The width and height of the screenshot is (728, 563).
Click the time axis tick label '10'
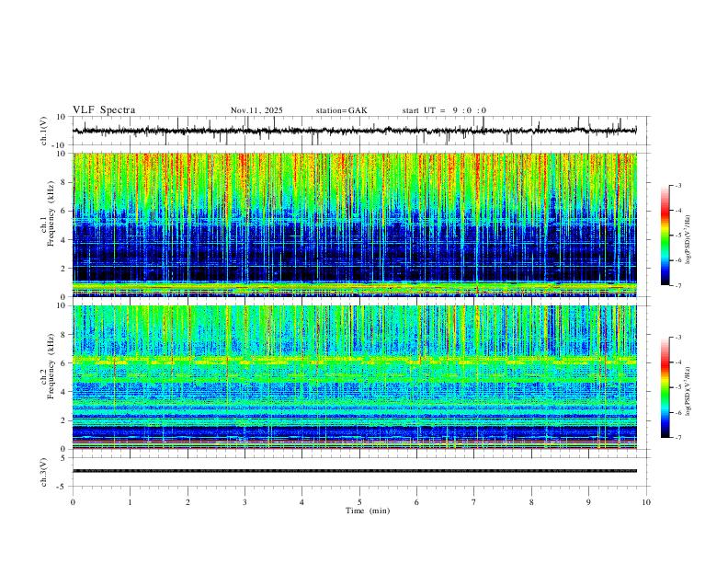click(x=646, y=502)
